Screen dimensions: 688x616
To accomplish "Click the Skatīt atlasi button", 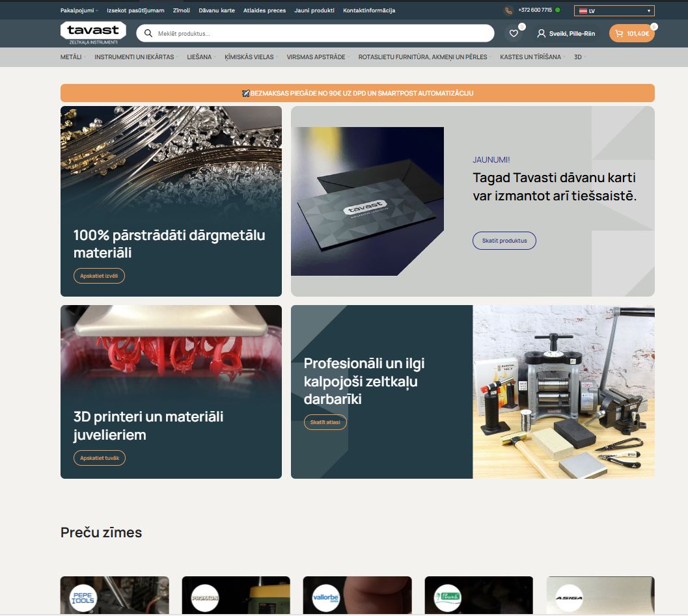I will click(x=325, y=422).
